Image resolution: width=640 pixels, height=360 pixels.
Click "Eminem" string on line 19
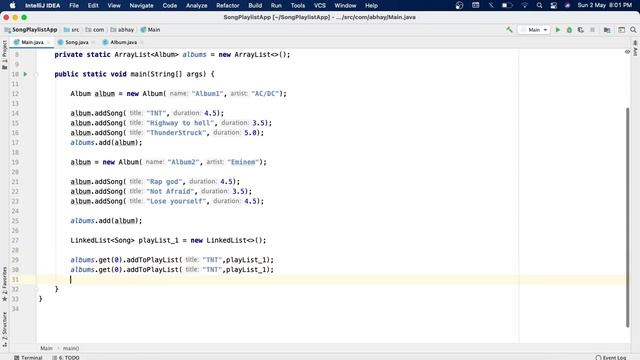tap(243, 162)
